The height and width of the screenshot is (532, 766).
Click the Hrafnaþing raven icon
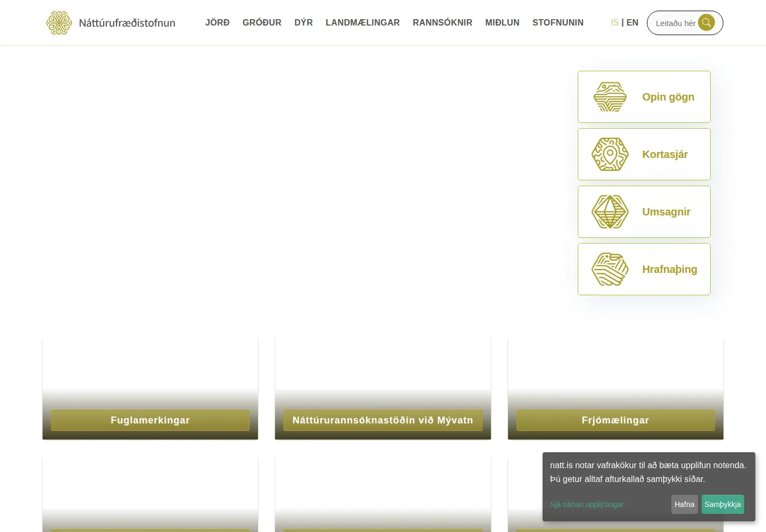tap(610, 269)
